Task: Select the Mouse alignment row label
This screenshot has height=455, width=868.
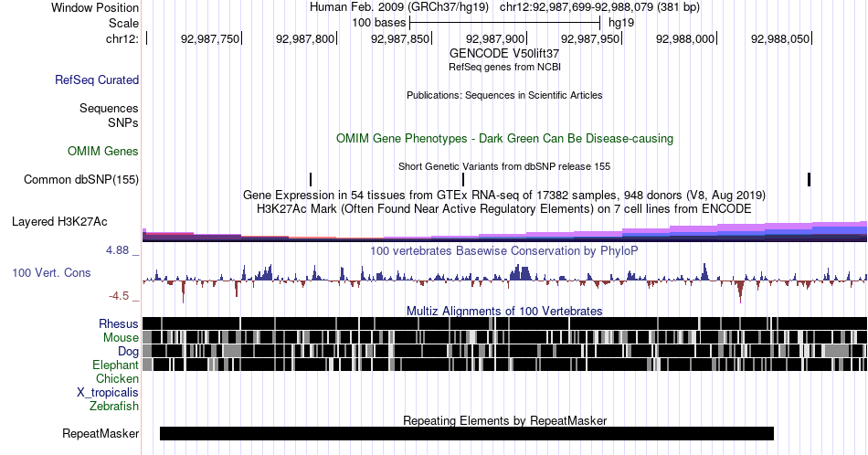Action: [121, 338]
